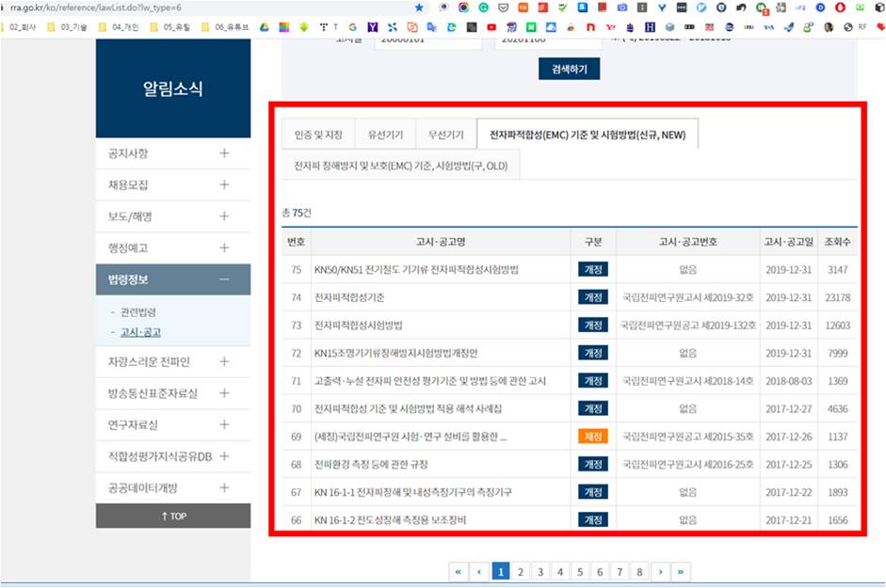Image resolution: width=886 pixels, height=588 pixels.
Task: Open notice 75 KN50/KN51 전기철도 기기류
Action: pos(416,269)
